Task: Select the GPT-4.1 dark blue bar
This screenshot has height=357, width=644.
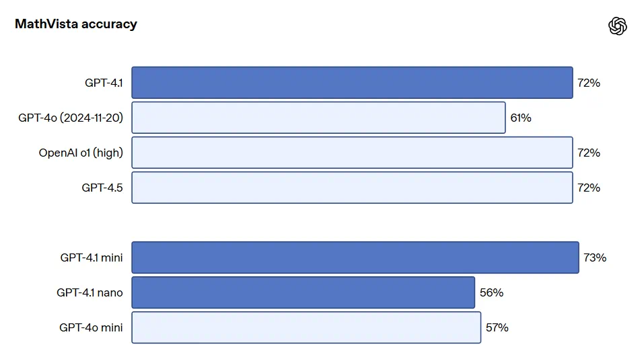Action: coord(352,83)
